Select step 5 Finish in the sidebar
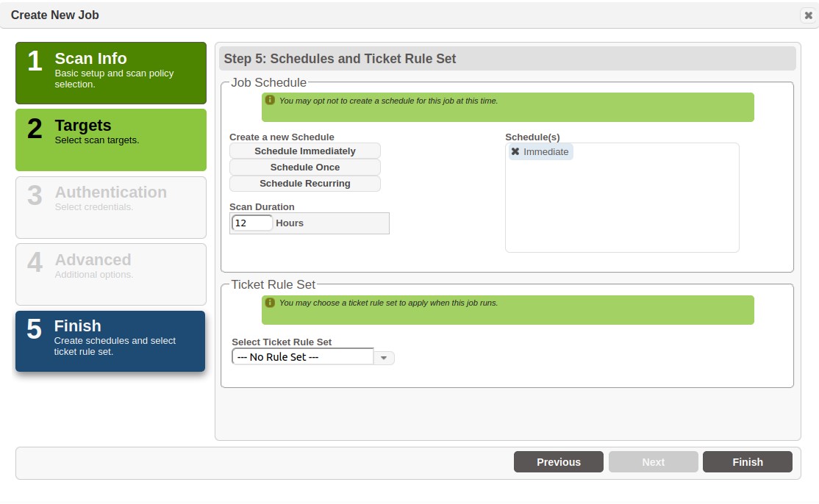Viewport: 819px width, 504px height. coord(110,341)
